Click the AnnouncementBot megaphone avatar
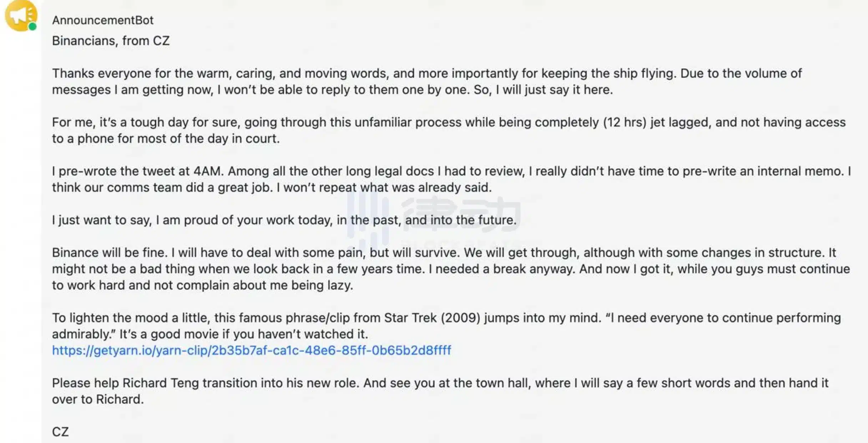This screenshot has height=443, width=868. pyautogui.click(x=20, y=15)
